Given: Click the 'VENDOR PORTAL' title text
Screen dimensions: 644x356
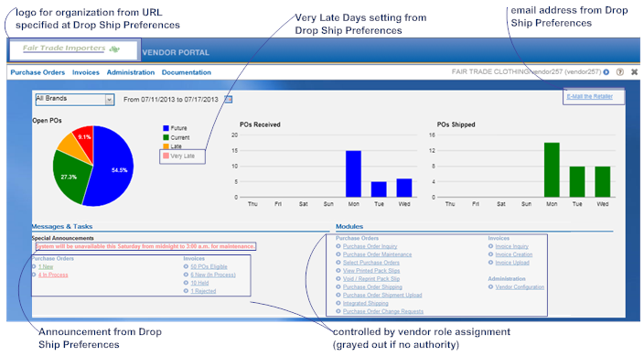Looking at the screenshot, I should [x=176, y=52].
